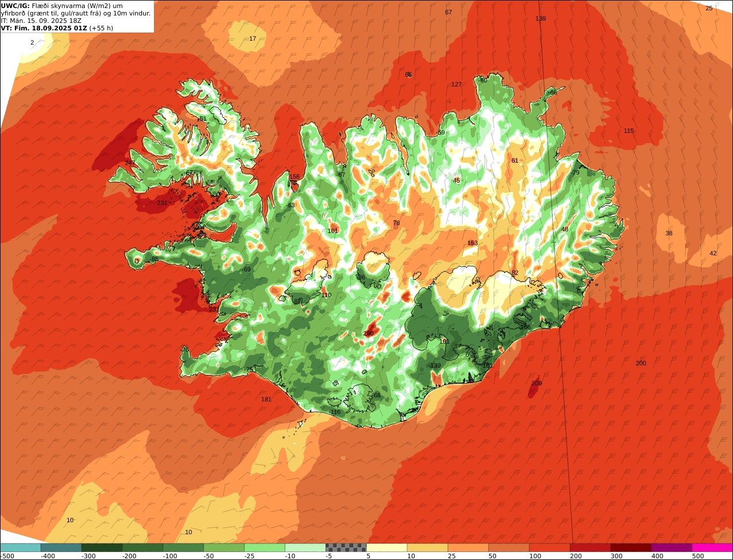The height and width of the screenshot is (560, 733).
Task: Click the palest green swatch between -10 and -5
Action: pos(305,547)
